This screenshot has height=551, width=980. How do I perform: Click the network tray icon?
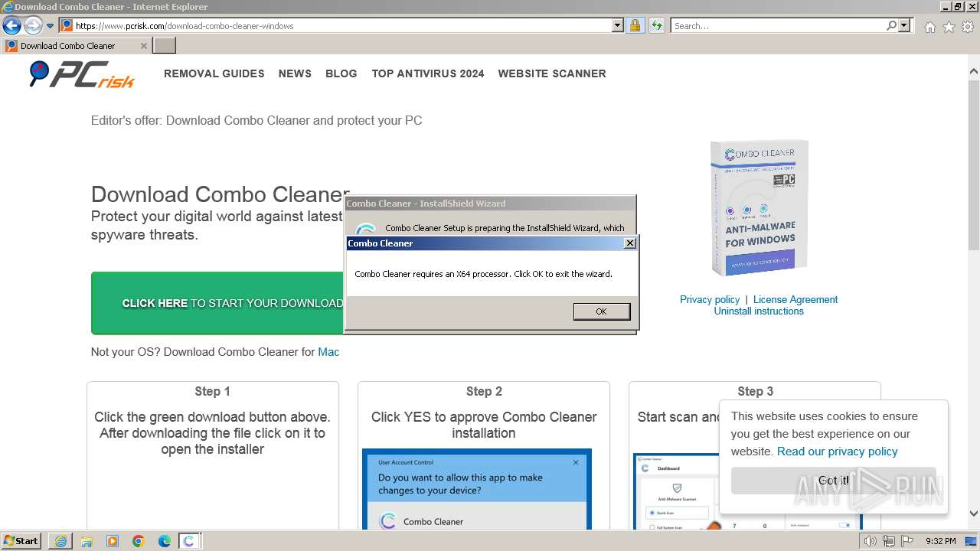(889, 541)
